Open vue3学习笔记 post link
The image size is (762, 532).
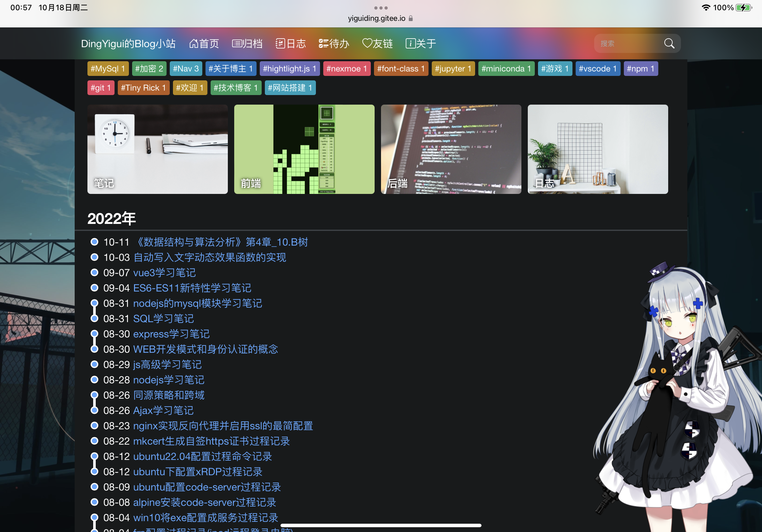point(164,273)
